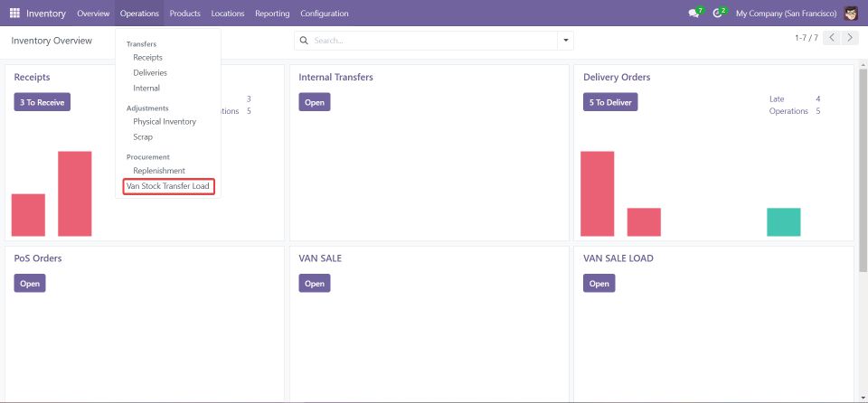
Task: Choose Physical Inventory from Operations menu
Action: click(x=164, y=121)
